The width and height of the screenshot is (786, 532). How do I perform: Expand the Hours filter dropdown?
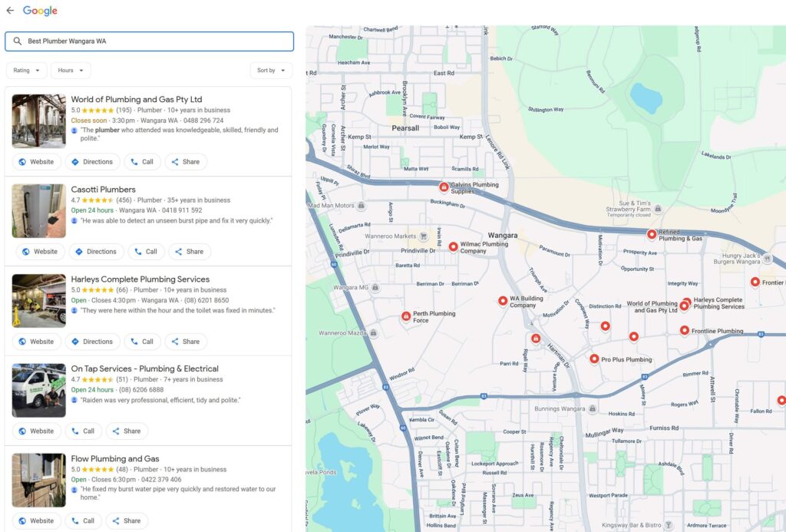click(71, 71)
